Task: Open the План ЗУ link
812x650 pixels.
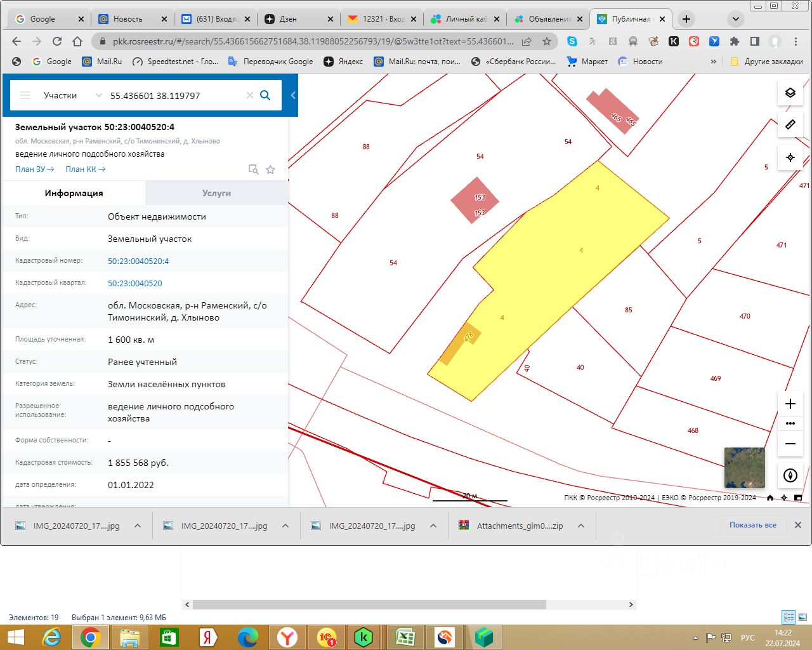Action: pyautogui.click(x=34, y=169)
